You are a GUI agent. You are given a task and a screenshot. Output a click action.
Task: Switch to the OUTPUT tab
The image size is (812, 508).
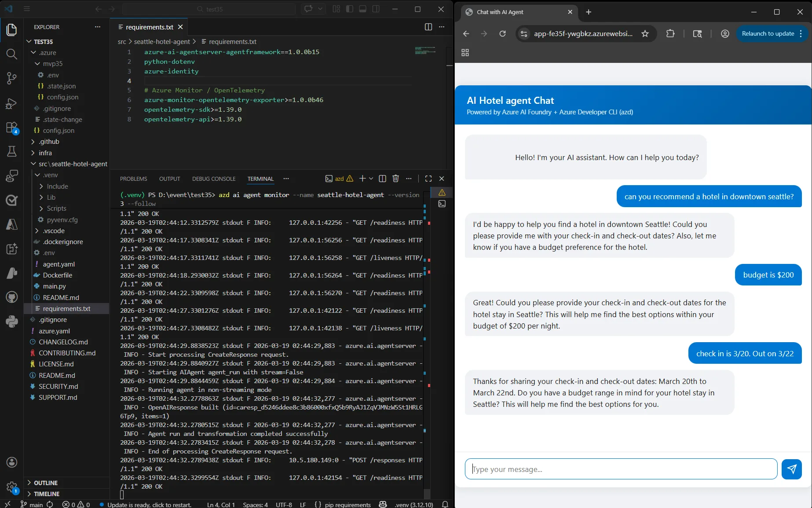pos(169,179)
